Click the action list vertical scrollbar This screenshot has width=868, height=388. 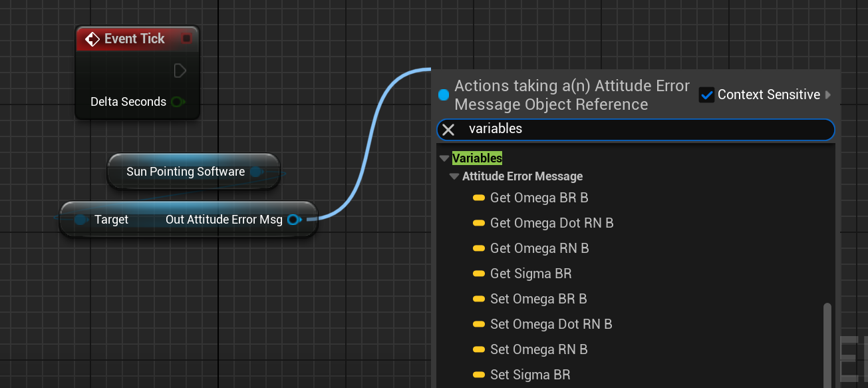point(827,343)
